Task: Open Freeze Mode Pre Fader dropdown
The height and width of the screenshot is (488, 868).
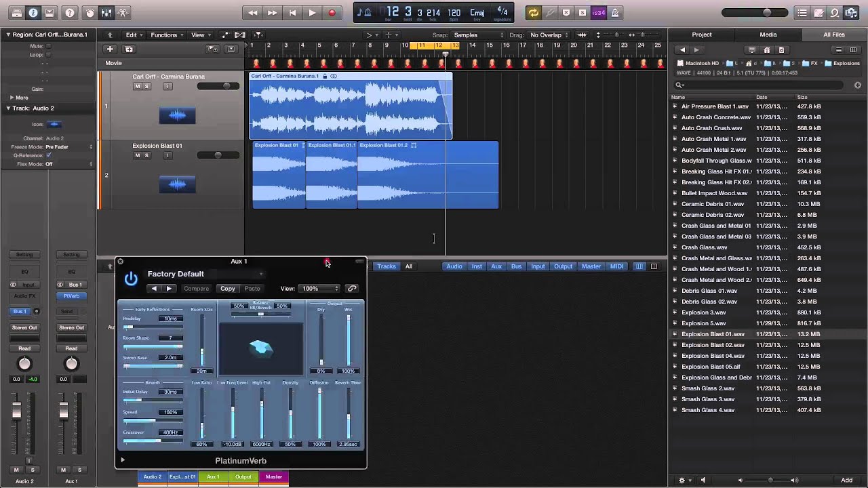Action: coord(68,147)
